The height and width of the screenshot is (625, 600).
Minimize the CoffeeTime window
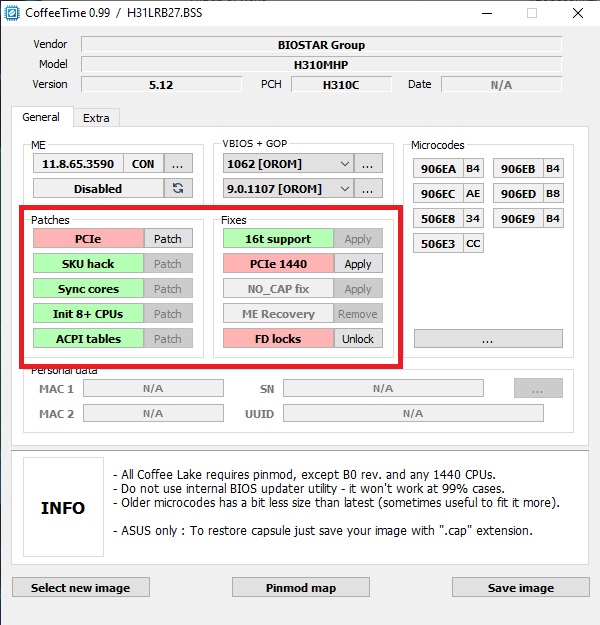tap(487, 13)
